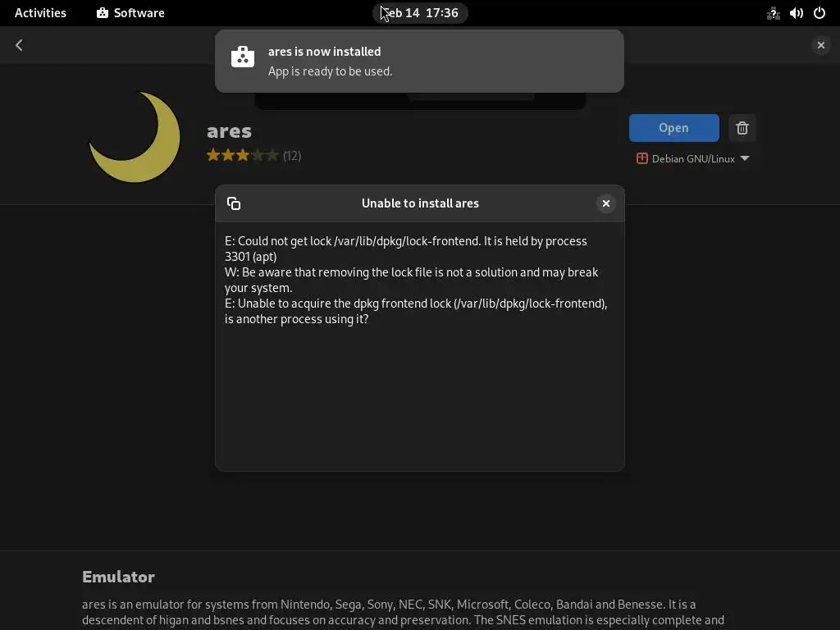Launch ares with the Open button
The width and height of the screenshot is (840, 630).
(674, 128)
